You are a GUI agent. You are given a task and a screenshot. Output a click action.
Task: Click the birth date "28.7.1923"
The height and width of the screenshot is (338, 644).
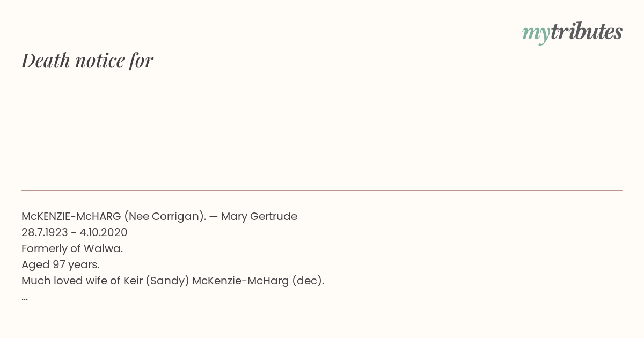click(45, 232)
